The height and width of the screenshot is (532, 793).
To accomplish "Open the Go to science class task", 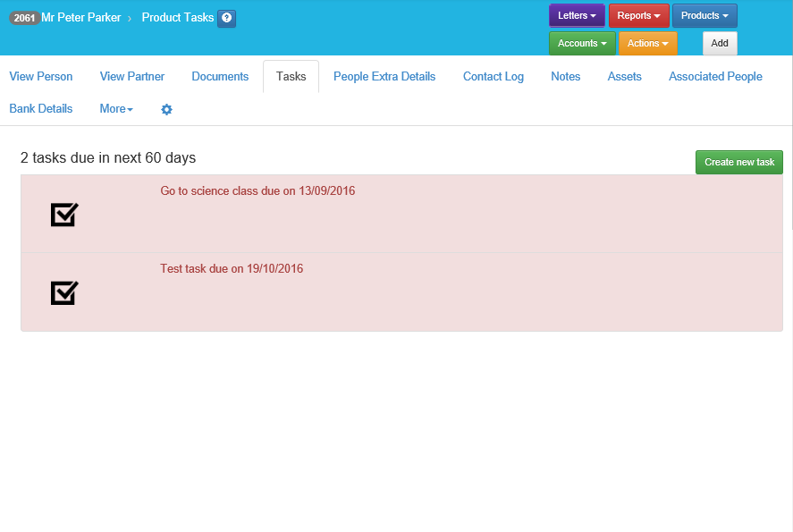I will 257,191.
